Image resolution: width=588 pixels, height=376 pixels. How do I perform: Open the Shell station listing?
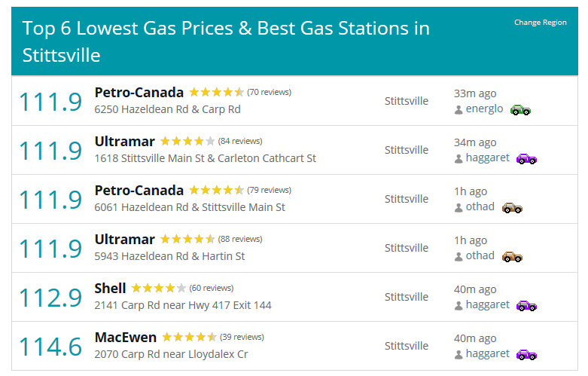pyautogui.click(x=110, y=288)
